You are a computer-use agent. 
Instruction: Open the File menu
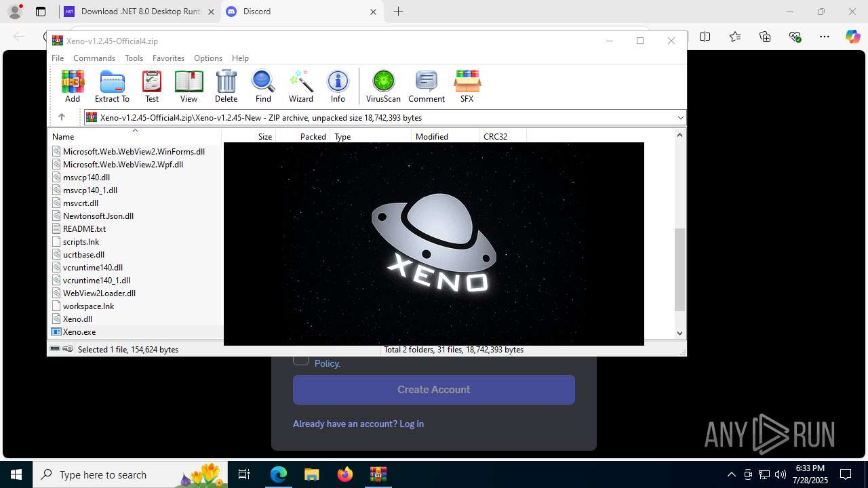[58, 58]
